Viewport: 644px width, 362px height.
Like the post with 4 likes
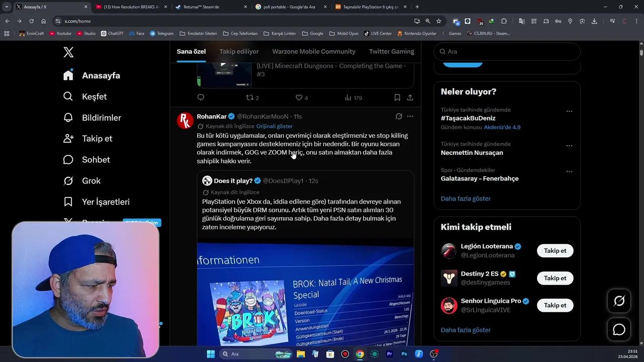pyautogui.click(x=301, y=98)
